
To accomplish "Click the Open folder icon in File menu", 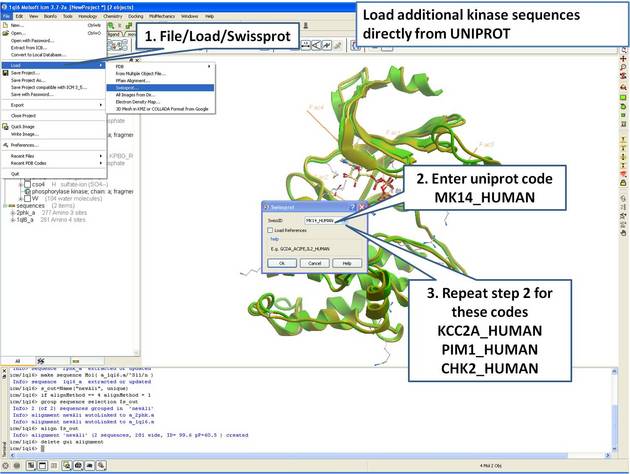I will tap(6, 32).
